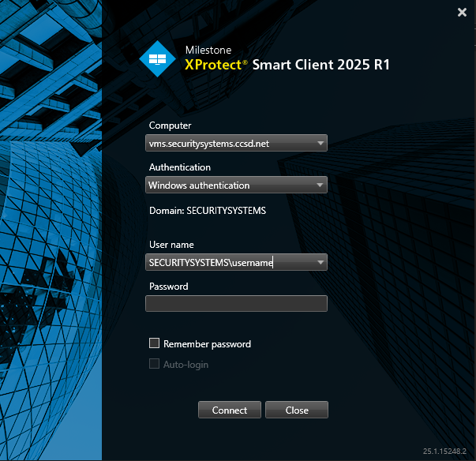Image resolution: width=476 pixels, height=461 pixels.
Task: Click the Close button
Action: (x=297, y=410)
